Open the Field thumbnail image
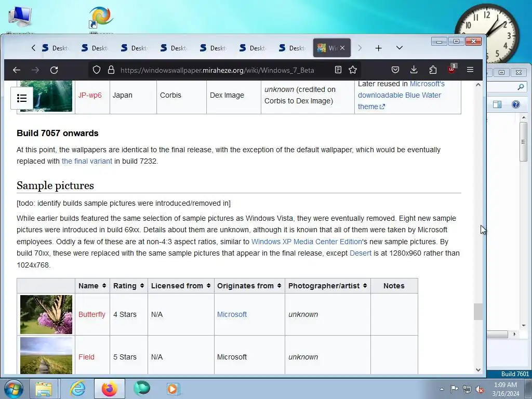The height and width of the screenshot is (399, 532). pyautogui.click(x=46, y=355)
